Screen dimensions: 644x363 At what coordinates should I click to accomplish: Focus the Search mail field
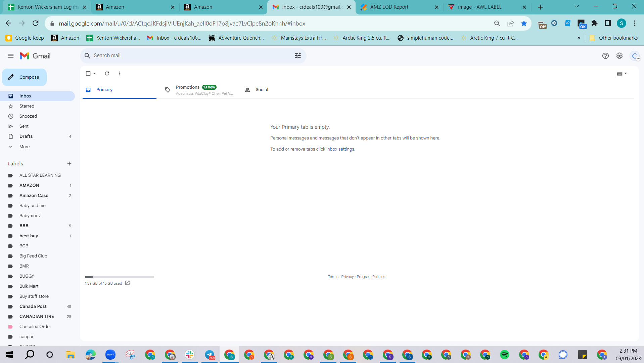(193, 55)
